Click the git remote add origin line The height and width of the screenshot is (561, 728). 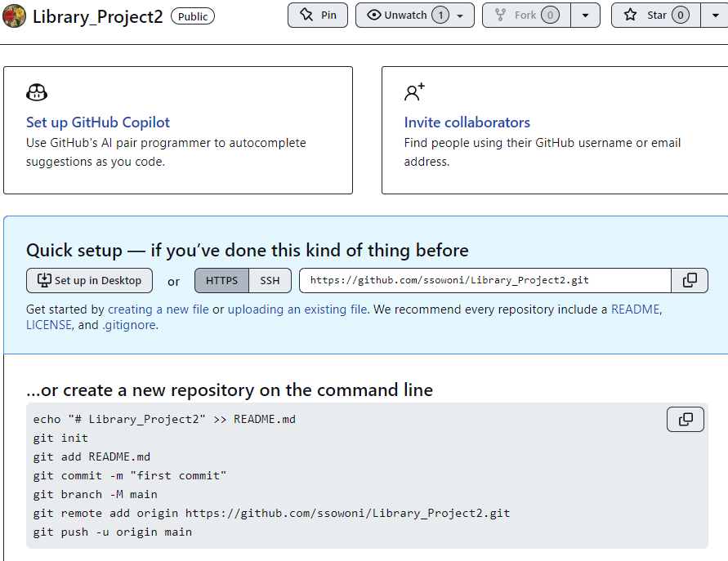tap(271, 513)
